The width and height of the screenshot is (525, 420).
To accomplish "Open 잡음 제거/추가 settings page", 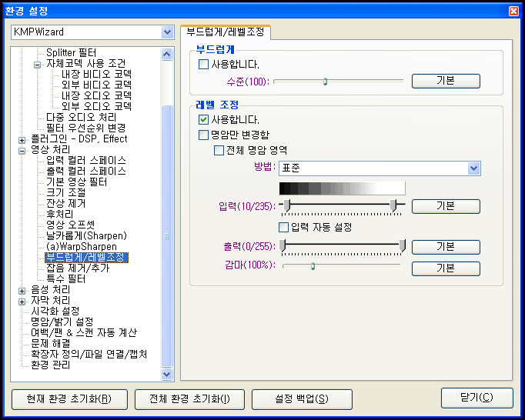I will (78, 268).
